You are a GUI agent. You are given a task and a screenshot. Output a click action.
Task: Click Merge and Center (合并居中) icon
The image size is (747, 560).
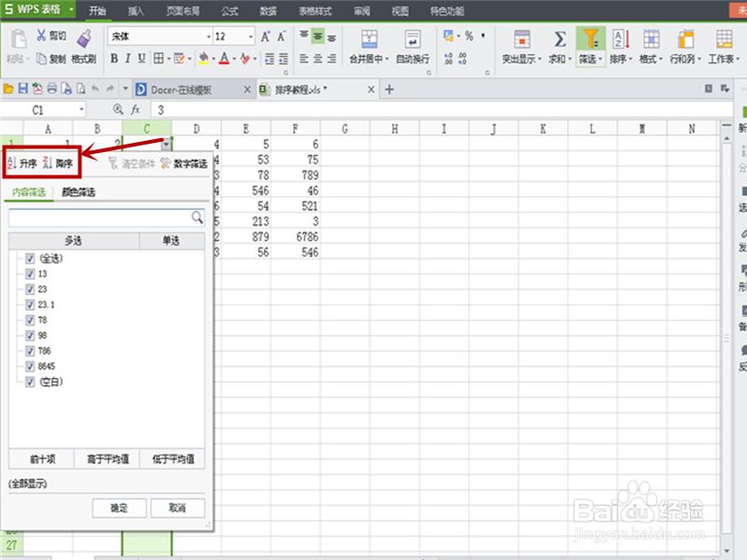(x=369, y=39)
